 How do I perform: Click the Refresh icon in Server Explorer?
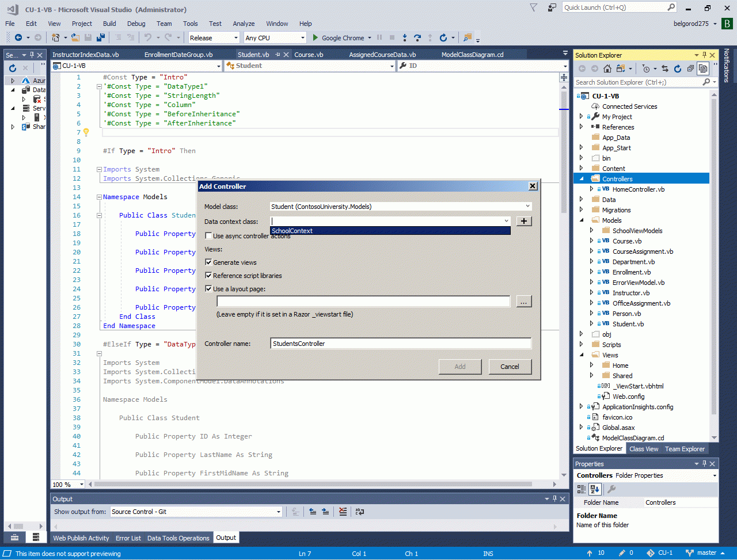[x=13, y=68]
